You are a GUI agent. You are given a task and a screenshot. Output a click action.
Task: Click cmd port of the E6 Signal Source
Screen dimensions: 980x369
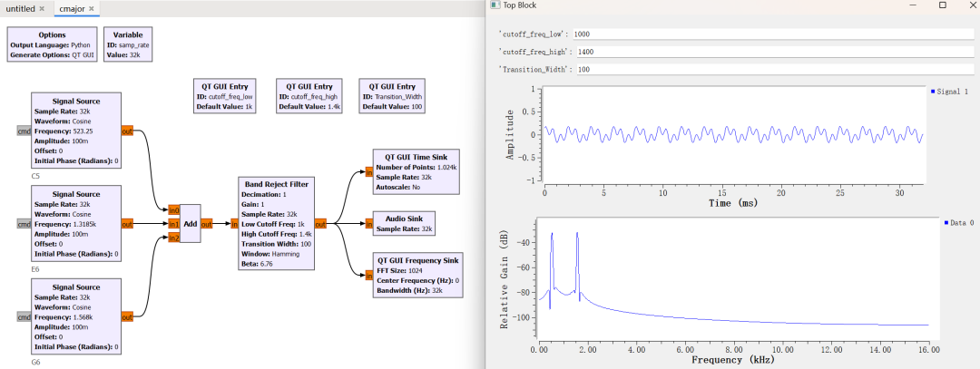(24, 224)
